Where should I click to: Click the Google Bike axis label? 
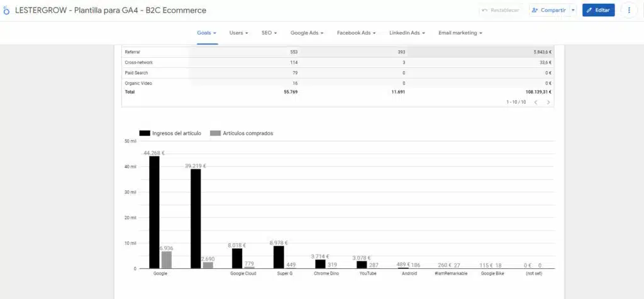click(x=492, y=274)
